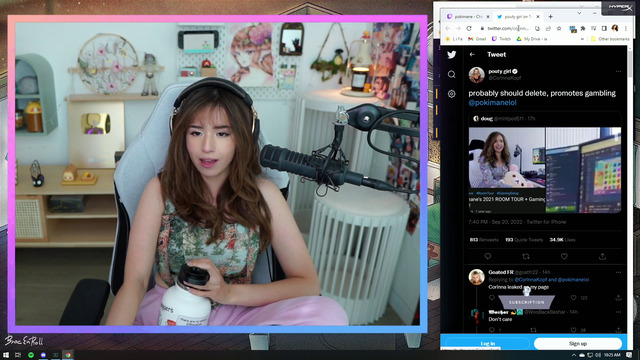Open the quoted tweet's monitor screen image
The width and height of the screenshot is (640, 360).
click(x=583, y=170)
